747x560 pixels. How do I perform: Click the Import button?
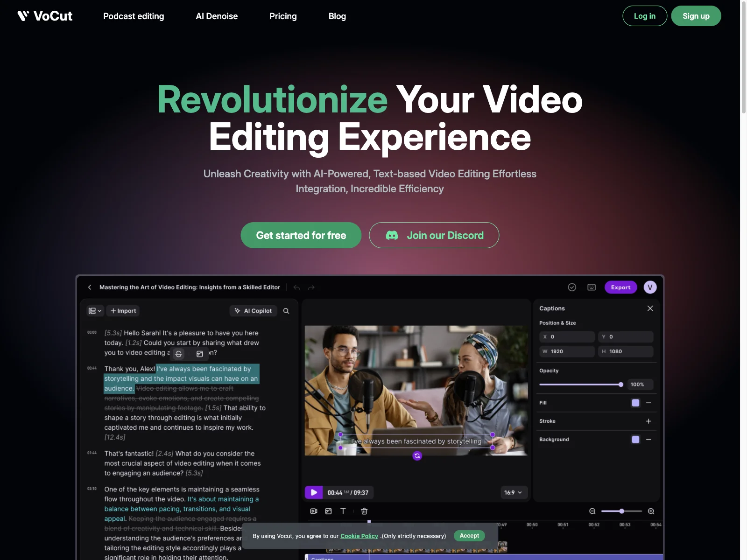[x=123, y=311]
